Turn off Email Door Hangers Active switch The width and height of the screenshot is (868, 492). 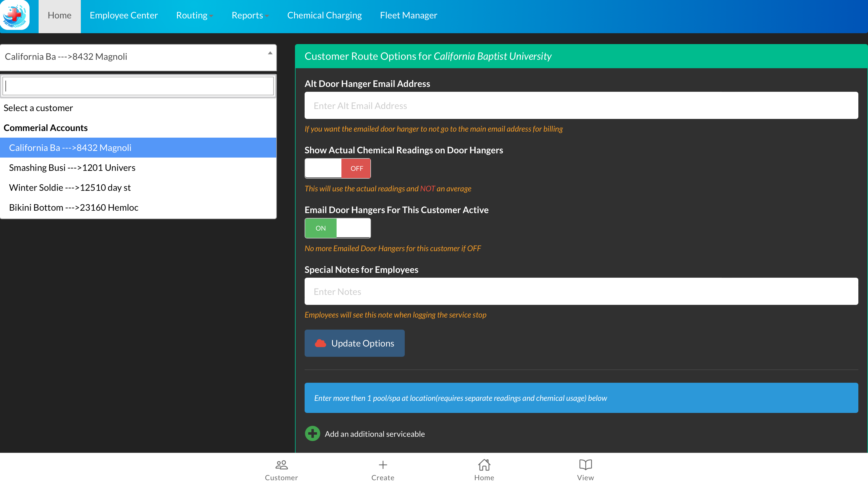click(x=337, y=228)
